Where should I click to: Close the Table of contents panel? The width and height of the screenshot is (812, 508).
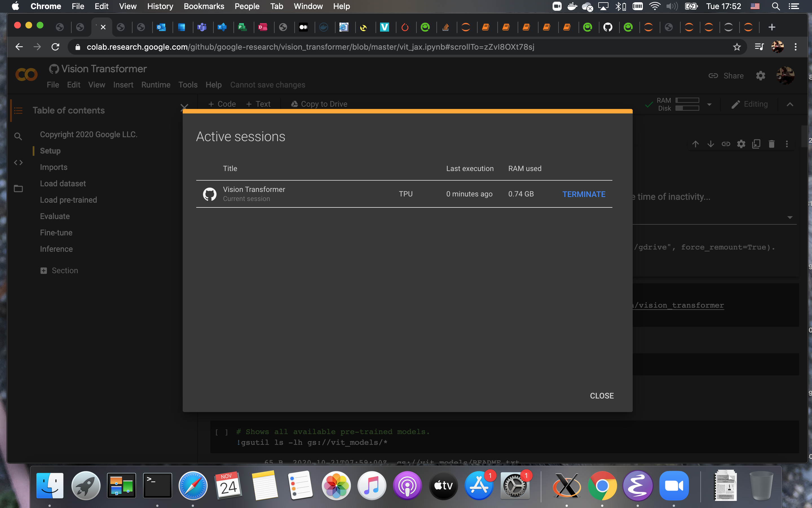coord(184,107)
